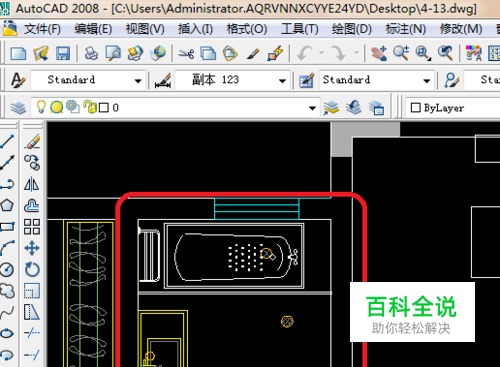Select the Move modify tool
500x367 pixels.
click(32, 248)
